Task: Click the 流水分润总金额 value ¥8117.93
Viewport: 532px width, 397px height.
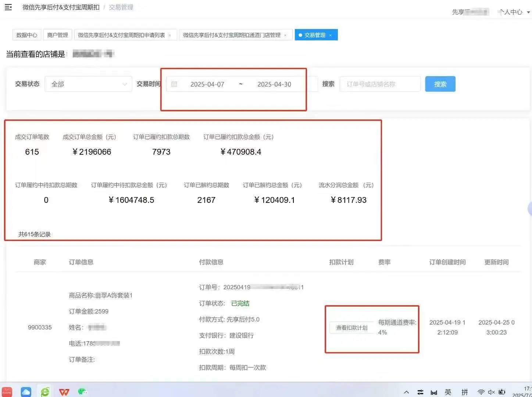Action: 349,200
